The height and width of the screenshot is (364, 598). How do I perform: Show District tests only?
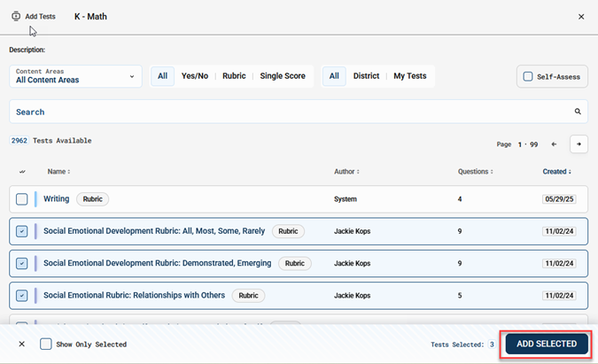pos(366,76)
